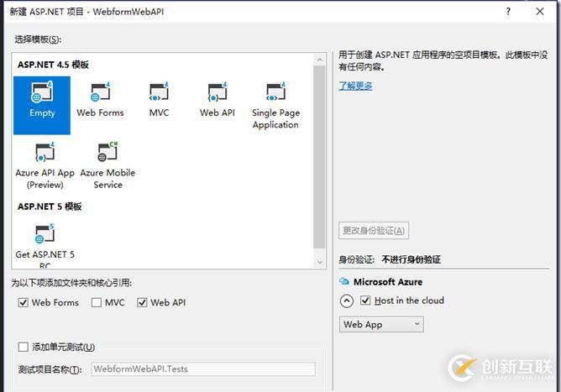Enable the 添加单元测试 checkbox

24,347
